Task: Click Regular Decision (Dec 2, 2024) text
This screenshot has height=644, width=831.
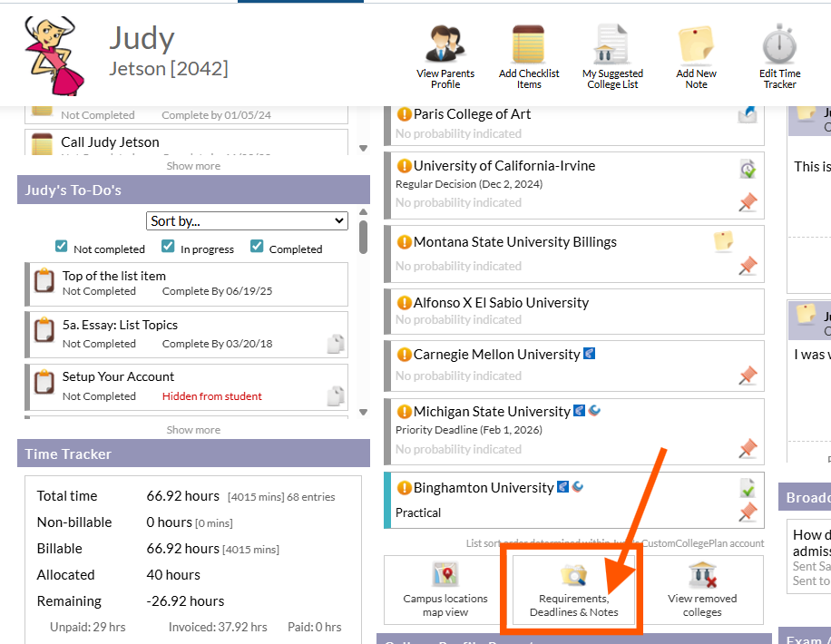Action: (468, 184)
